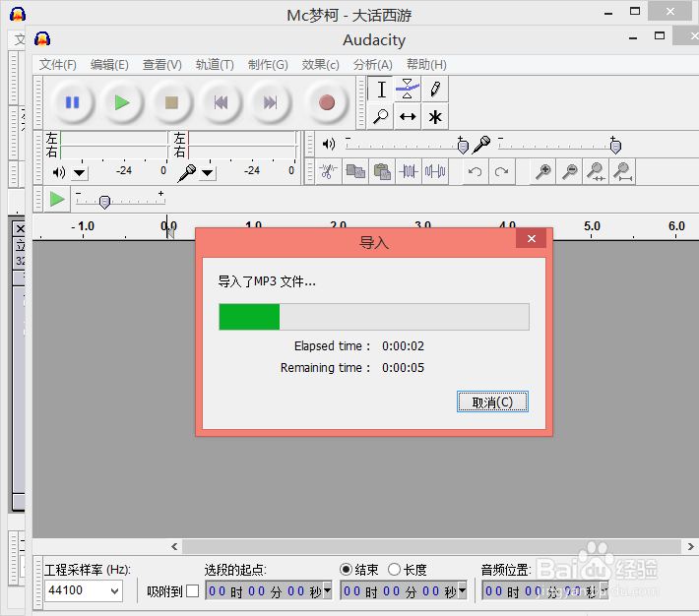The image size is (699, 616).
Task: Select the 长度 radio button
Action: (394, 569)
